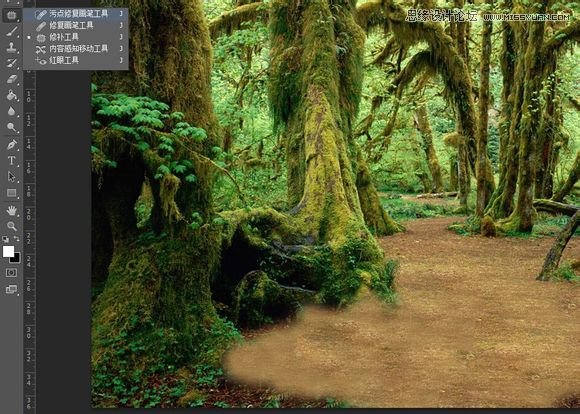
Task: Select the Clone Stamp tool
Action: coord(11,47)
